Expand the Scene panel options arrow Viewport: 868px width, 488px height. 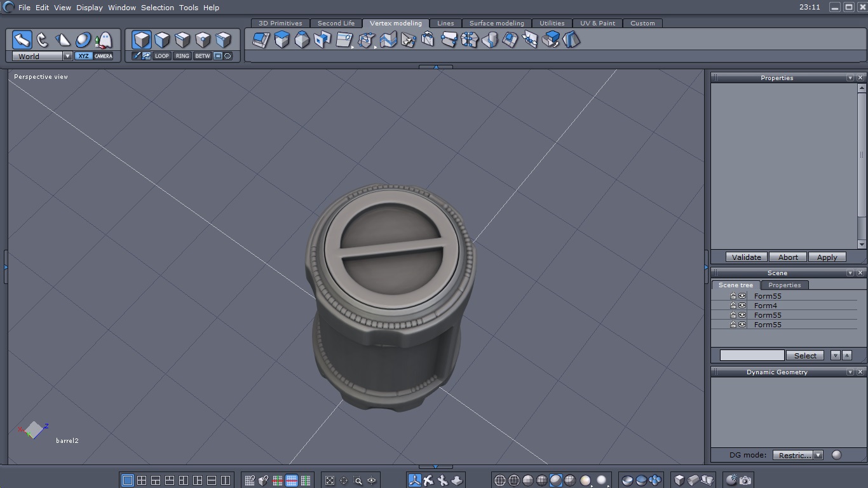click(850, 273)
